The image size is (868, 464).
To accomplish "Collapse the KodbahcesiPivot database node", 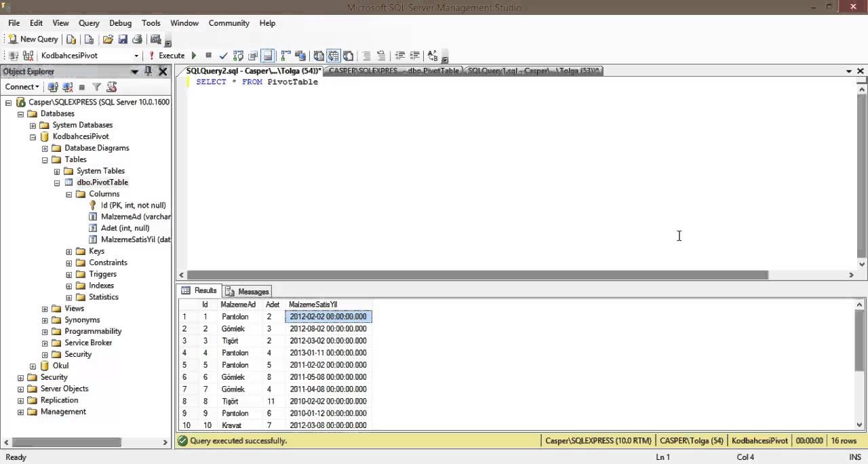I will tap(33, 137).
